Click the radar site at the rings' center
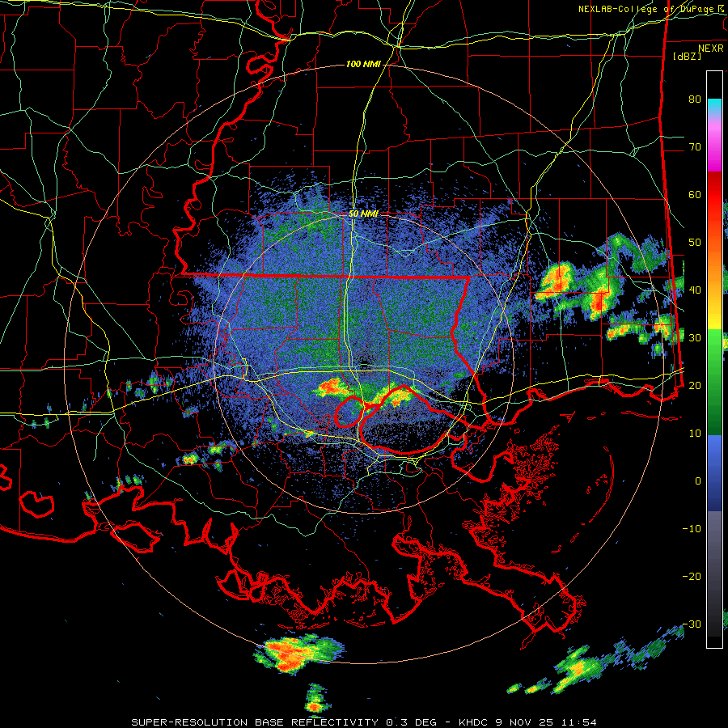This screenshot has width=728, height=728. 365,363
